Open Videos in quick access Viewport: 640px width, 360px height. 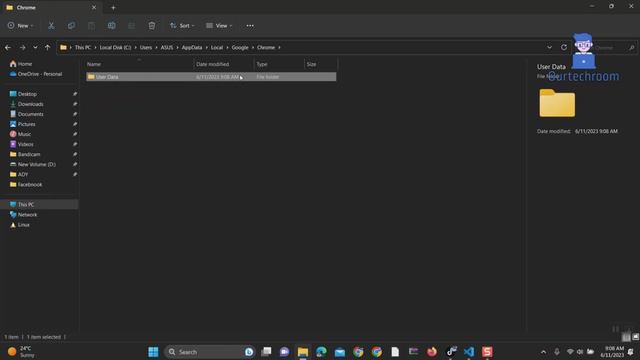coord(22,144)
